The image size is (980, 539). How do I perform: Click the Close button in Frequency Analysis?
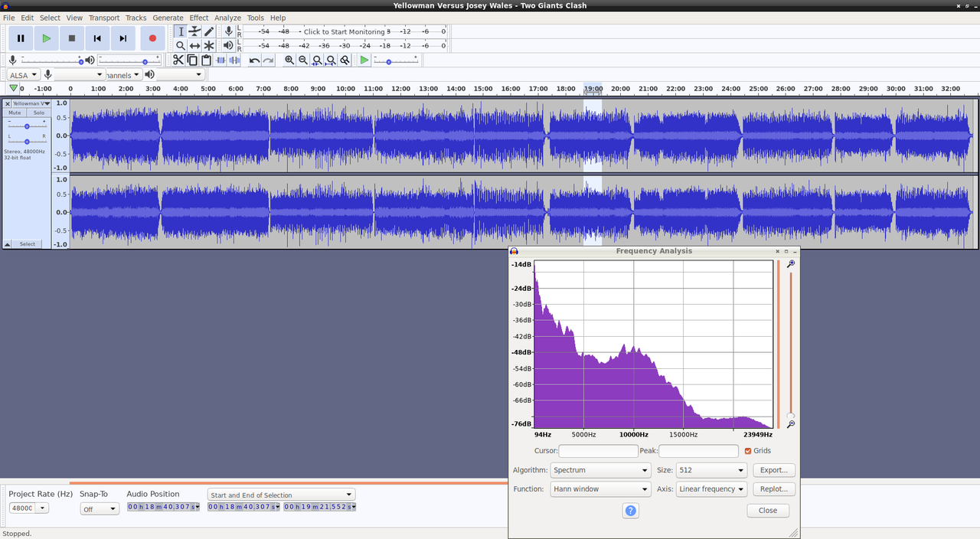768,510
